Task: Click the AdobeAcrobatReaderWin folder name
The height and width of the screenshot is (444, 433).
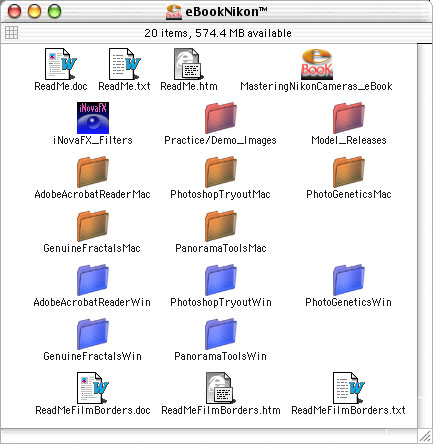Action: pos(92,302)
